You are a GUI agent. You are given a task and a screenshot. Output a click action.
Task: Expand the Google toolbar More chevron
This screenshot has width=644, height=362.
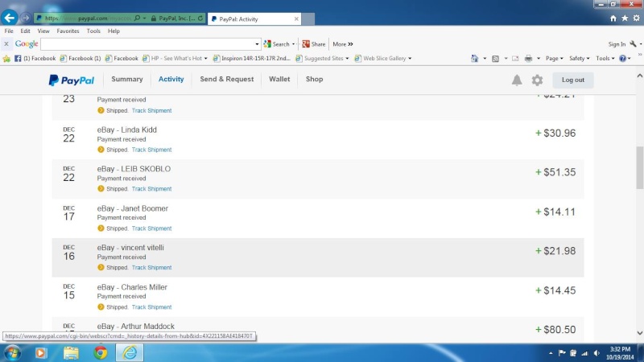[x=350, y=44]
